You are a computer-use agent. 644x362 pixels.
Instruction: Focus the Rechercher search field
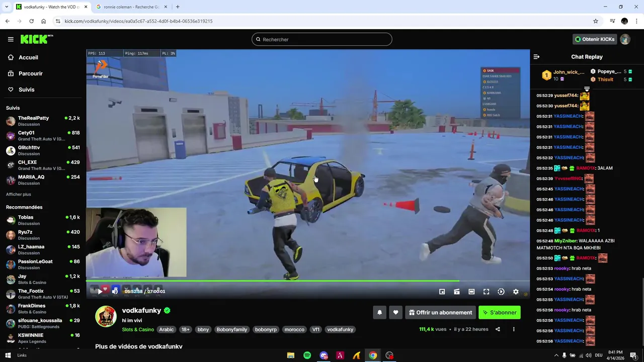[322, 39]
